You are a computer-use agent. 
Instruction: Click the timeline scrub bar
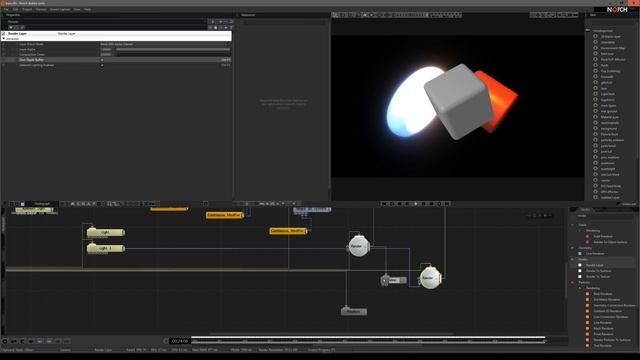(x=368, y=338)
